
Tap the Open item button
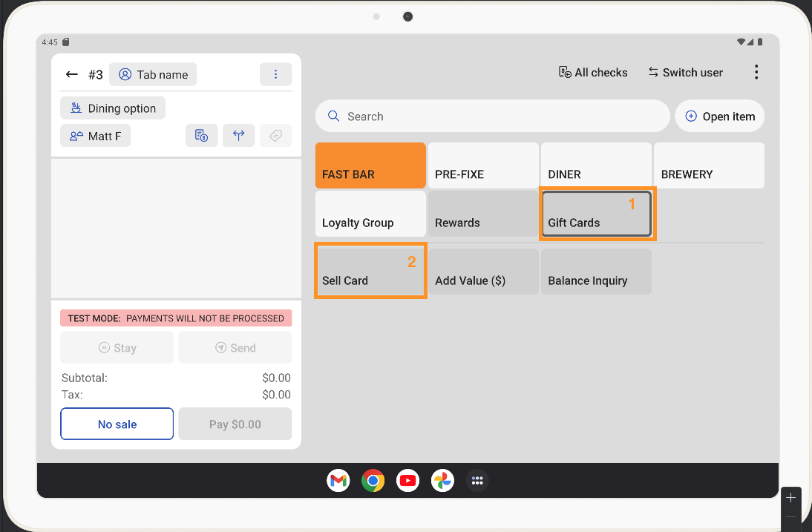pyautogui.click(x=719, y=116)
